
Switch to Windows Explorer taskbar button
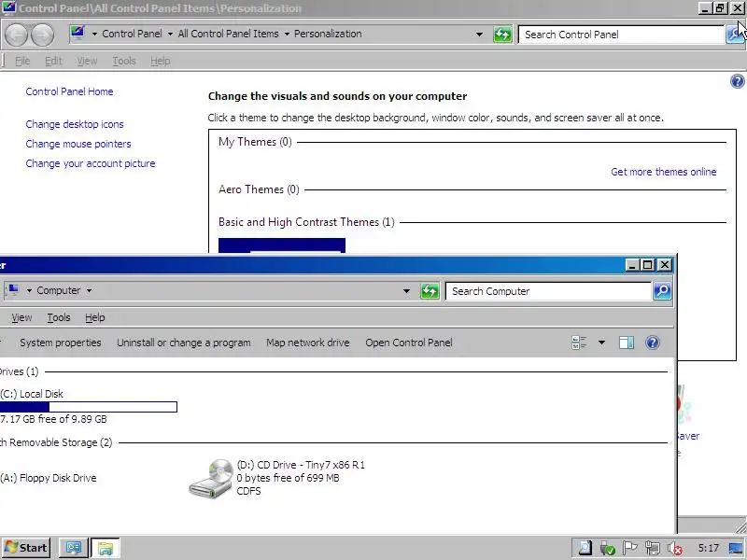click(x=106, y=548)
